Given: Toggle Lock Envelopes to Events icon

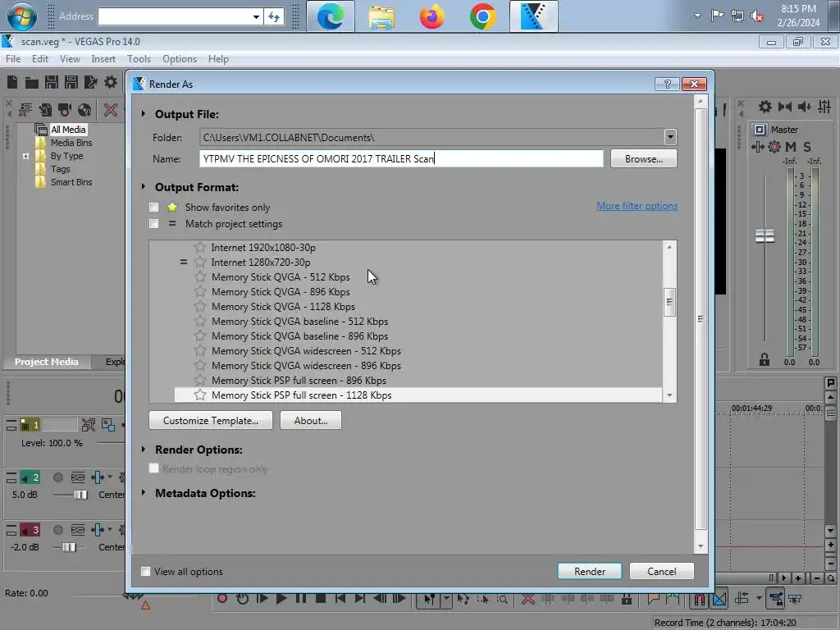Looking at the screenshot, I should click(x=775, y=599).
